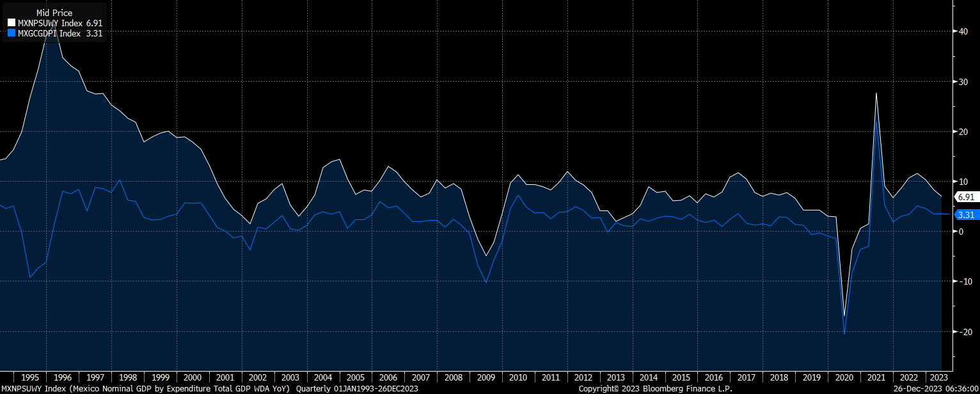Click the 'Mid Price' legend title
Screen dimensions: 980x394
pos(54,13)
